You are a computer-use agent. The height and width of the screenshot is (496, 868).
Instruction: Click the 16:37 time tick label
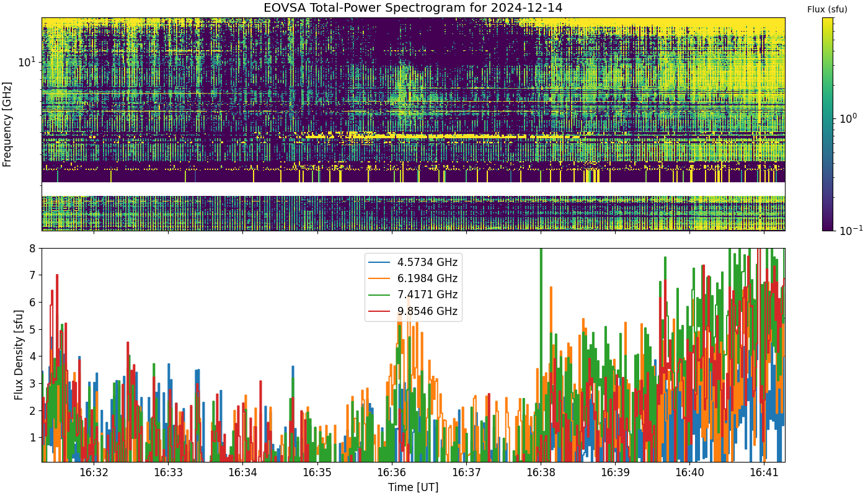coord(466,472)
